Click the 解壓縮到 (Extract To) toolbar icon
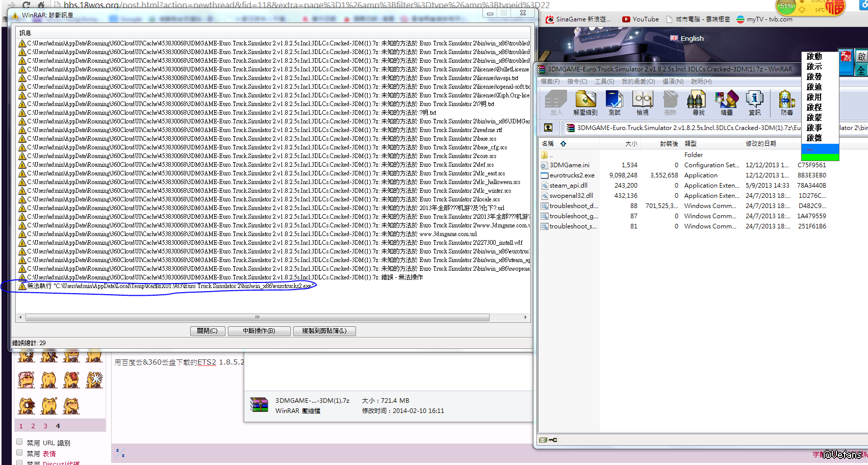 coord(585,102)
